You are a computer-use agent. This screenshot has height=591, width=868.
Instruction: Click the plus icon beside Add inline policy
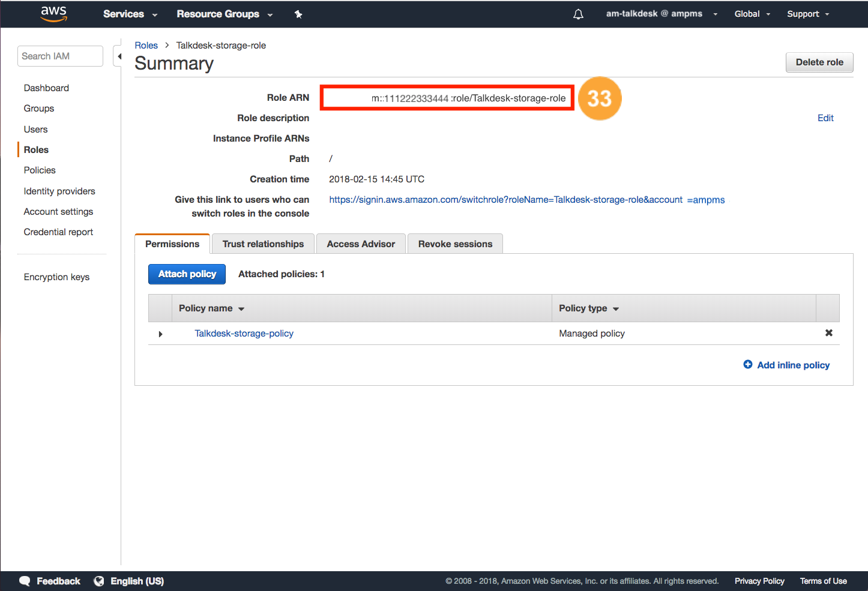click(x=747, y=364)
